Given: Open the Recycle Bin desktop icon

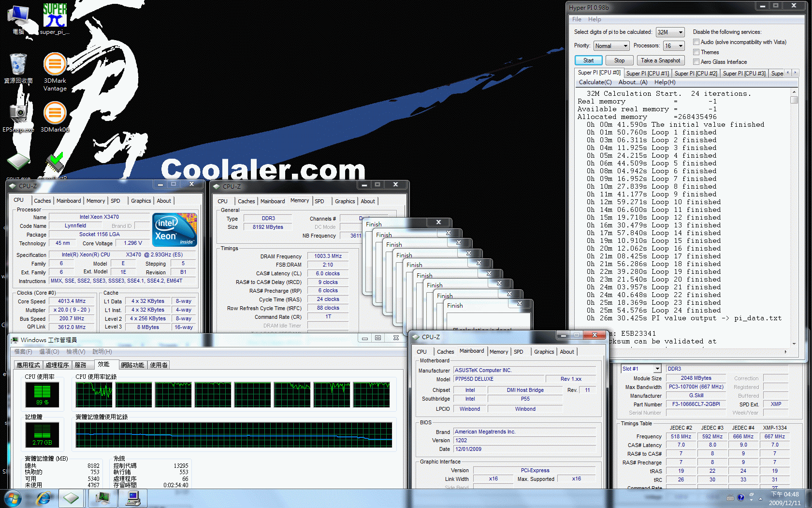Looking at the screenshot, I should 18,68.
